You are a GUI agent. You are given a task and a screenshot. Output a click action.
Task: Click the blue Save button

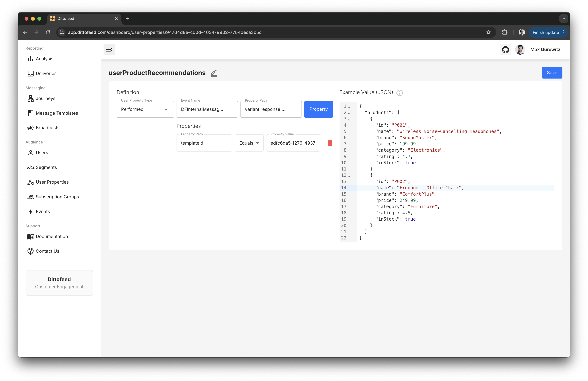552,73
